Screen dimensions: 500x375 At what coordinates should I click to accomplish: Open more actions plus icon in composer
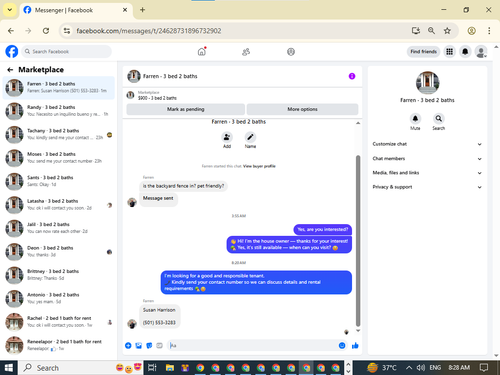click(128, 346)
